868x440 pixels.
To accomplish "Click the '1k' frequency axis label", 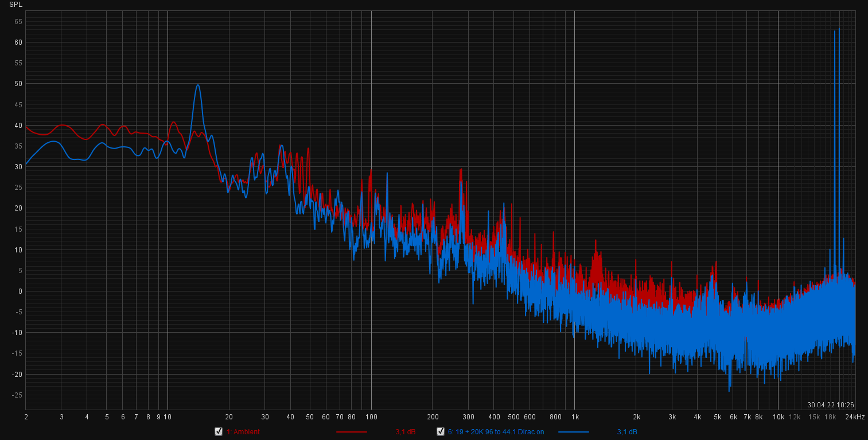I will pos(575,416).
